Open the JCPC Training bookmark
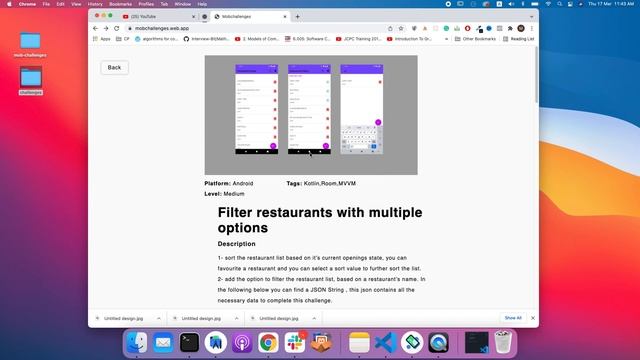Viewport: 640px width, 360px height. coord(358,39)
